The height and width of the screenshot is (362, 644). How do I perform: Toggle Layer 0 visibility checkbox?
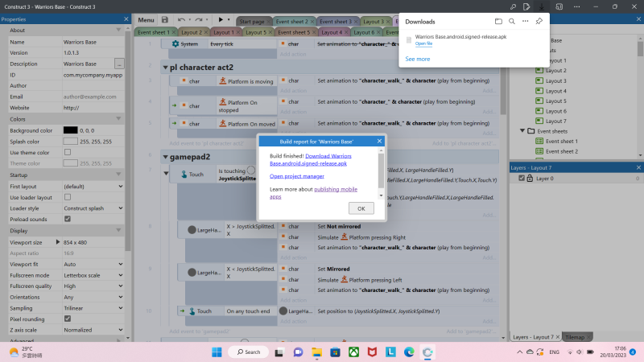tap(521, 178)
